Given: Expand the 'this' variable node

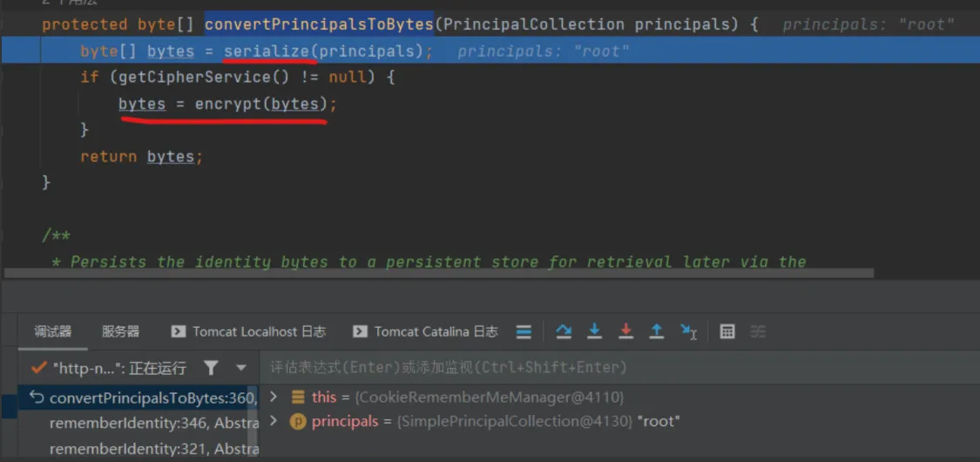Looking at the screenshot, I should (273, 397).
